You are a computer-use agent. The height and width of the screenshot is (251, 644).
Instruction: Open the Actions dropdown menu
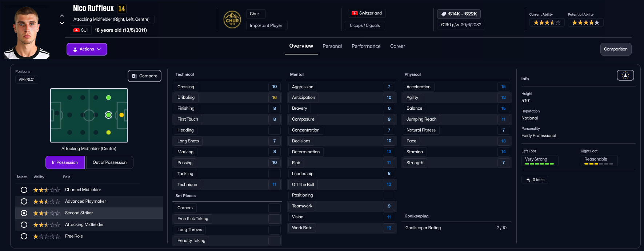point(87,49)
